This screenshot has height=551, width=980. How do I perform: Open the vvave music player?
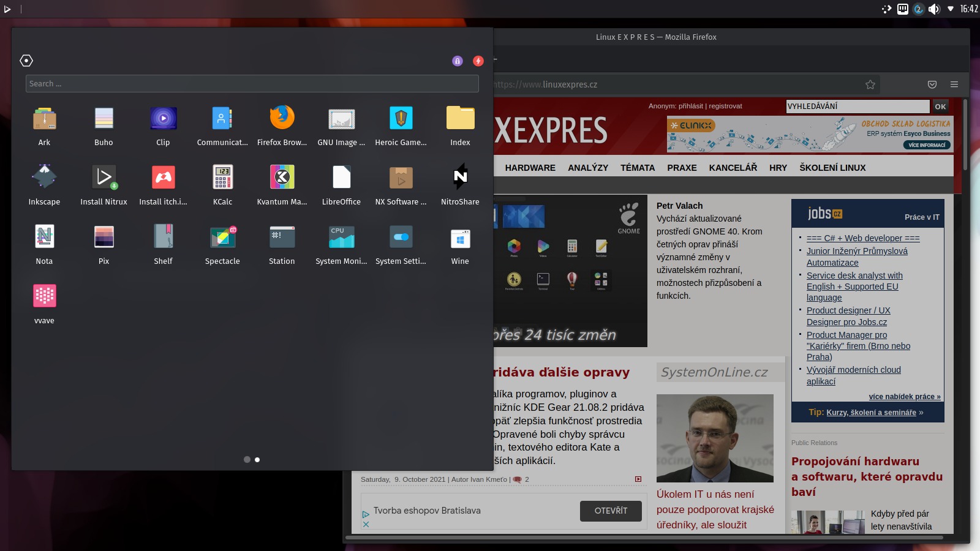(x=44, y=304)
